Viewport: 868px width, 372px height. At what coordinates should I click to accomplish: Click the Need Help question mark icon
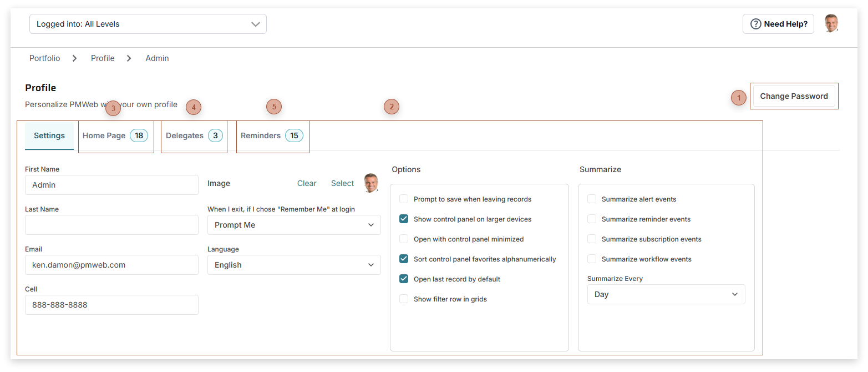755,24
